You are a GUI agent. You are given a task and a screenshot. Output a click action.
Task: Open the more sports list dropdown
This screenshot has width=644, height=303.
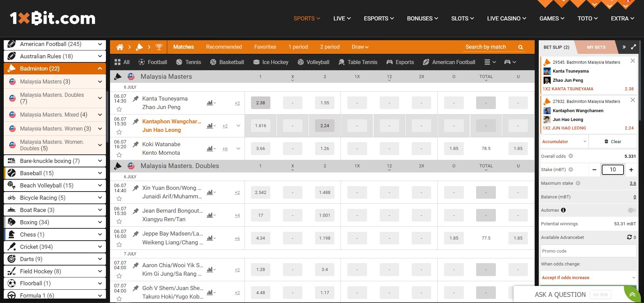pos(490,62)
